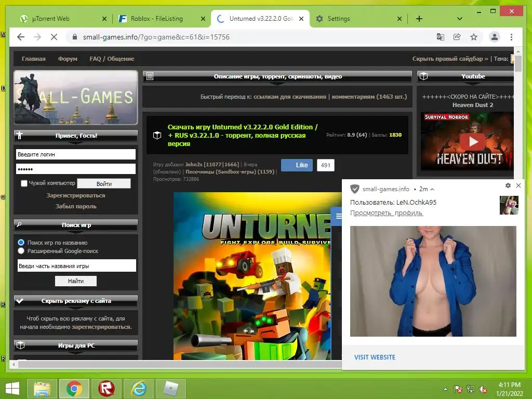The height and width of the screenshot is (399, 532).
Task: Tick the Чужой компьютер checkbox
Action: [24, 183]
